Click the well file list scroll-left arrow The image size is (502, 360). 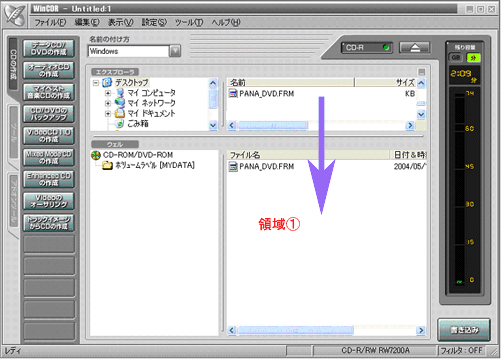pos(232,330)
